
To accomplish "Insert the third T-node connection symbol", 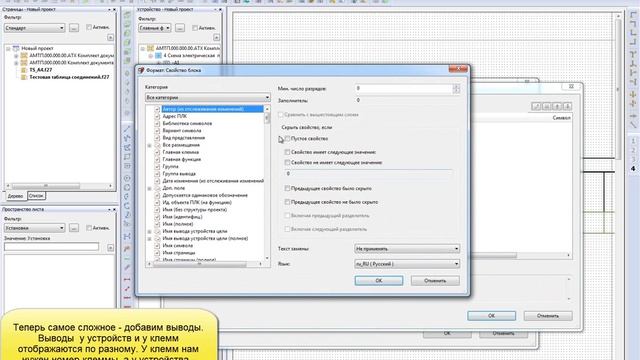I will [x=633, y=73].
